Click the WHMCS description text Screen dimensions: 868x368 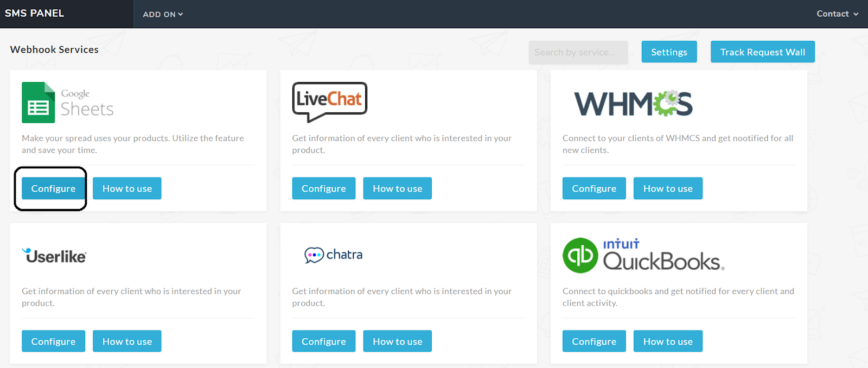coord(678,144)
